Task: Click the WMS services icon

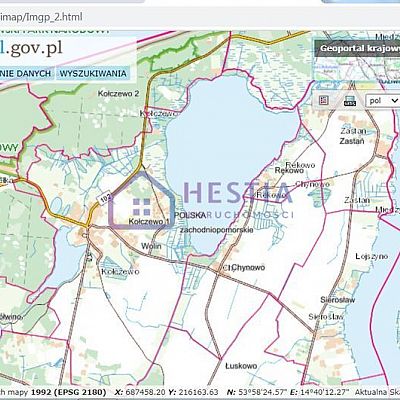Action: 350,101
